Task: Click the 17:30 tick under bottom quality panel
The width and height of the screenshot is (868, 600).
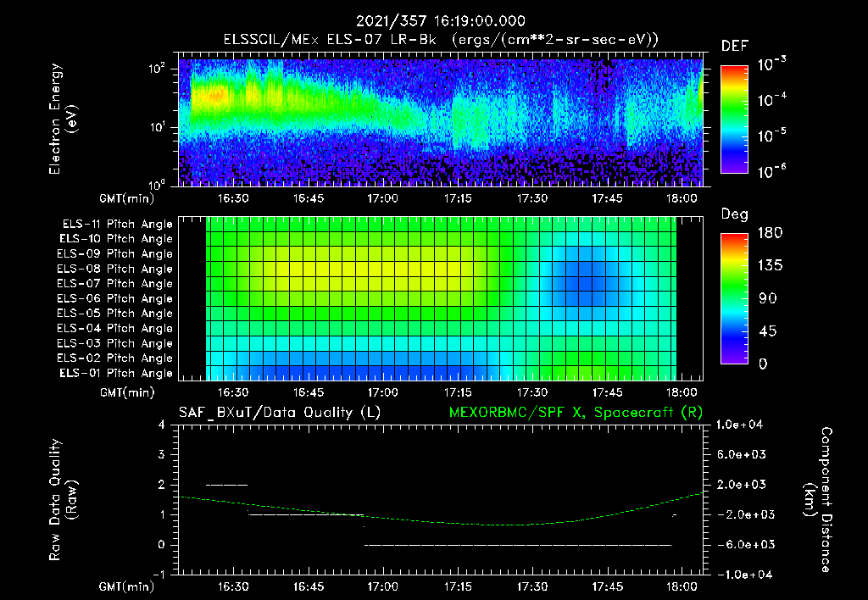Action: click(x=532, y=586)
